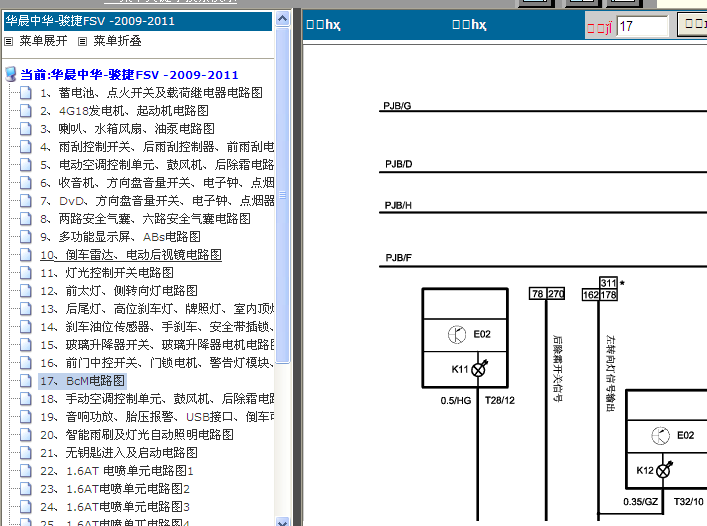707x526 pixels.
Task: Click the expand icon beside 菜单展开
Action: (x=9, y=41)
